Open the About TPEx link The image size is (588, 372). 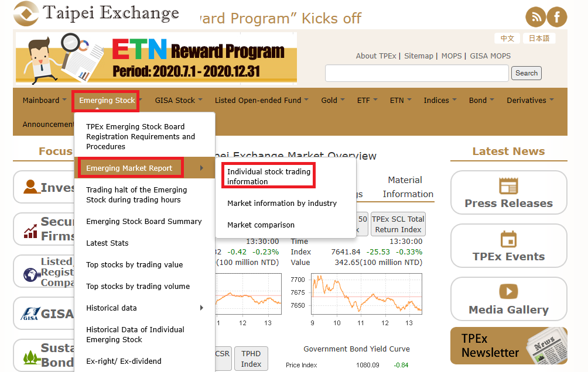pyautogui.click(x=376, y=56)
